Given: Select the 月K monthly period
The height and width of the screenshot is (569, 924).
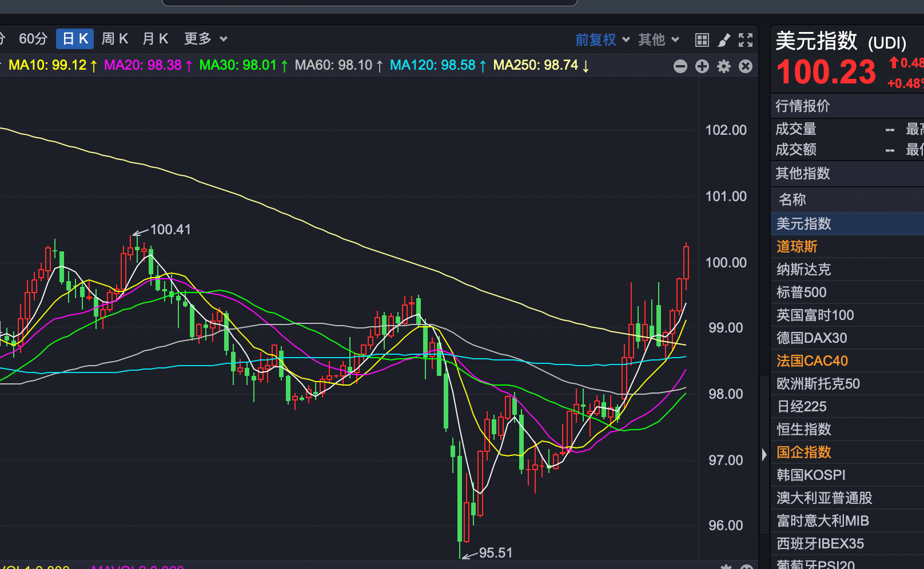Looking at the screenshot, I should click(156, 39).
